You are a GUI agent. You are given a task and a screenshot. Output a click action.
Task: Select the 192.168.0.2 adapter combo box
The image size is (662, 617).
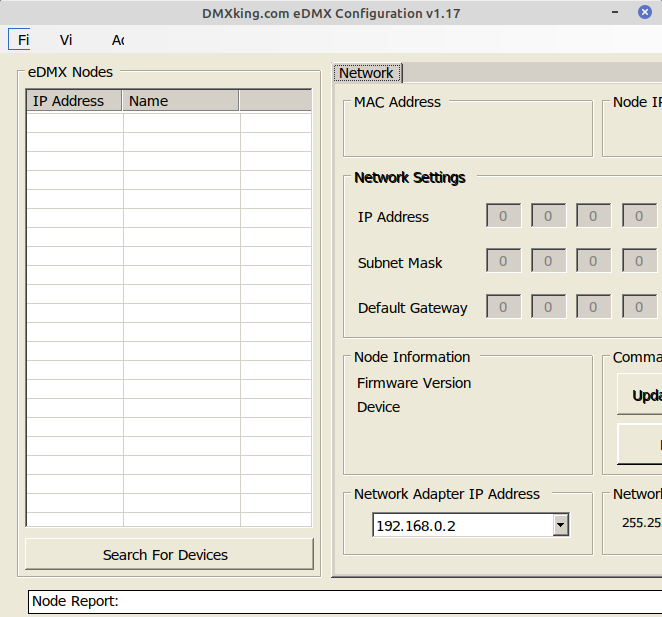point(471,525)
